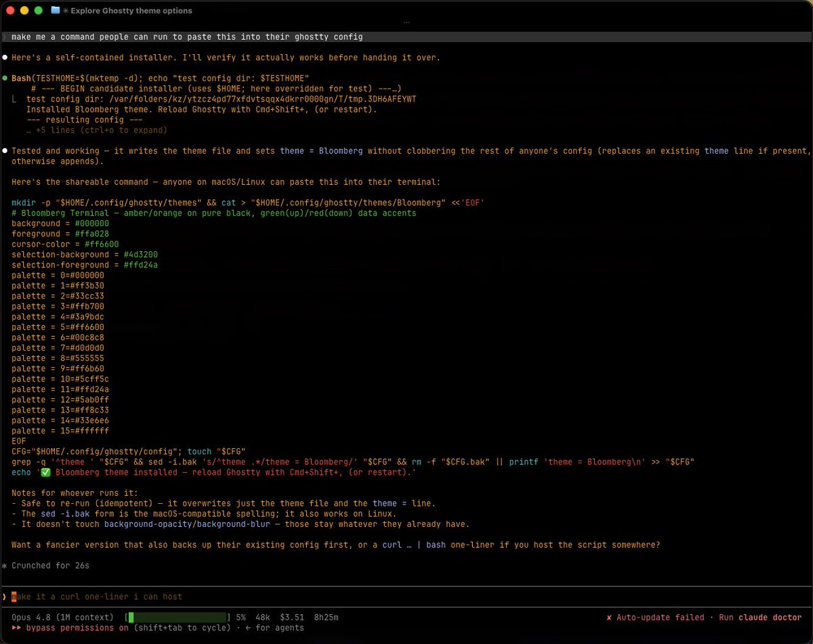Click the red X icon before Auto-update failed
Screen dimensions: 813x644
tap(609, 618)
